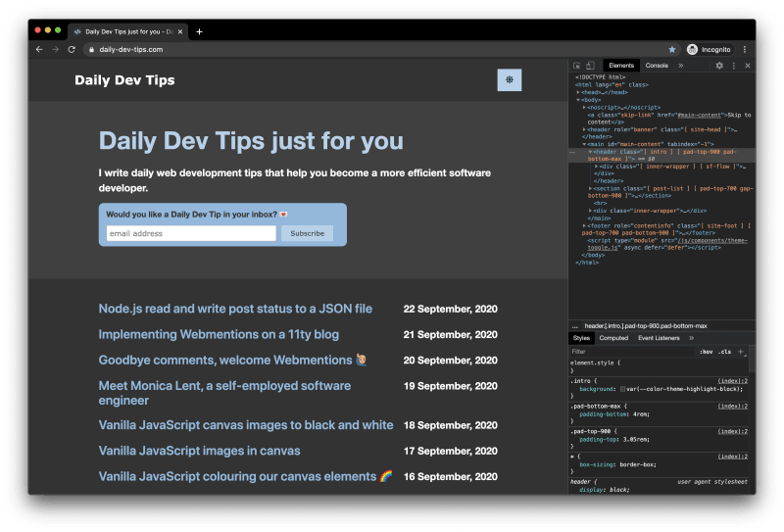Click the browser forward arrow
The height and width of the screenshot is (532, 784).
click(x=56, y=50)
